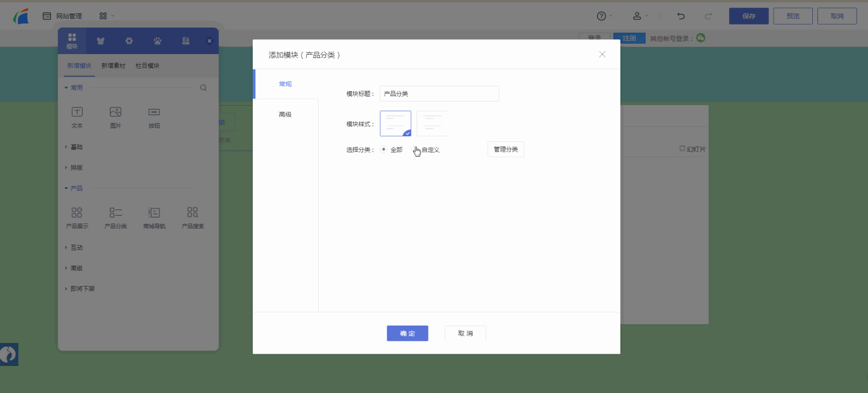Open the help question-mark menu
The width and height of the screenshot is (868, 393).
[x=604, y=16]
